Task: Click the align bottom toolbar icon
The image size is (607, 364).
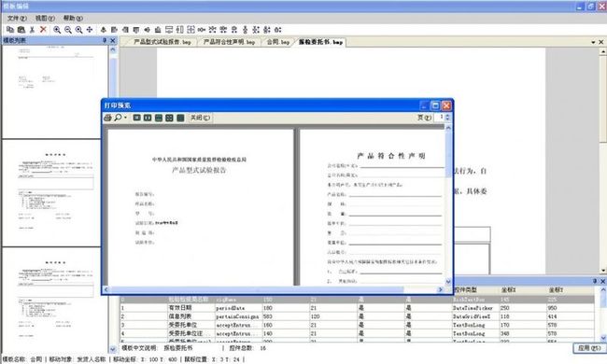Action: [158, 29]
